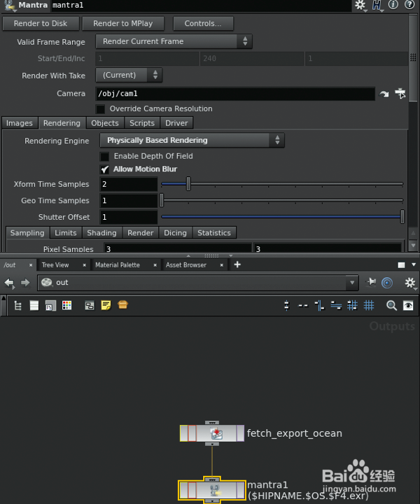Viewport: 420px width, 504px height.
Task: Switch to the Scripts tab
Action: point(142,123)
